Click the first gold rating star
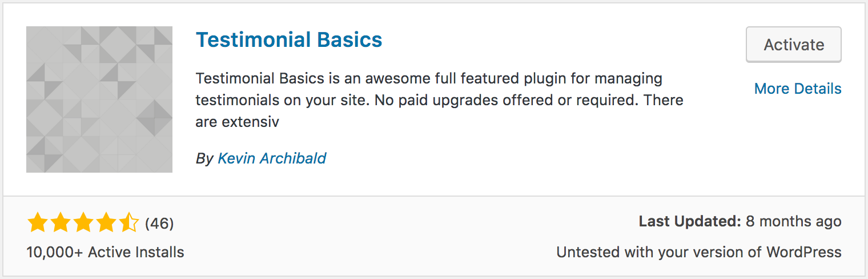The width and height of the screenshot is (868, 279). tap(37, 223)
